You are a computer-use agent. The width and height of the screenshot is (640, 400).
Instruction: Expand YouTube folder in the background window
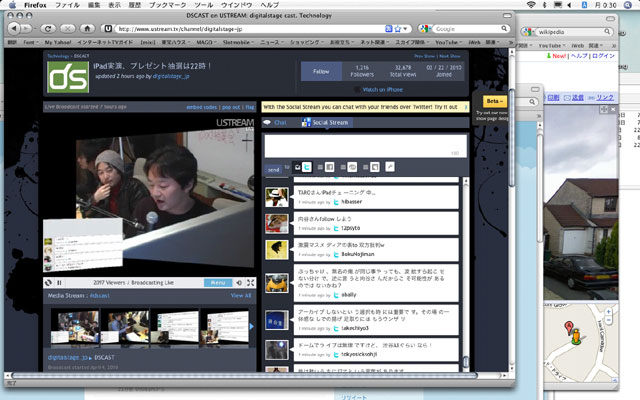(x=552, y=45)
